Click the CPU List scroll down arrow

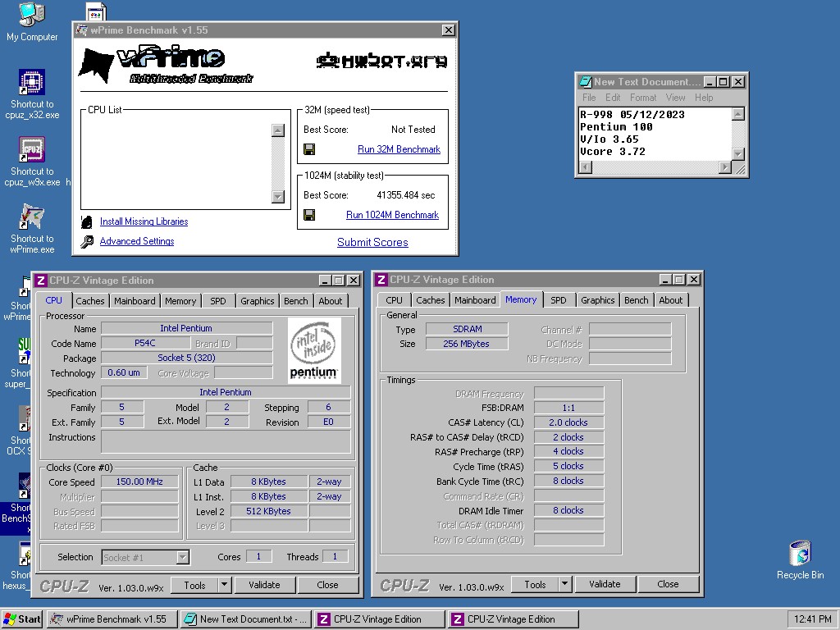(x=277, y=197)
